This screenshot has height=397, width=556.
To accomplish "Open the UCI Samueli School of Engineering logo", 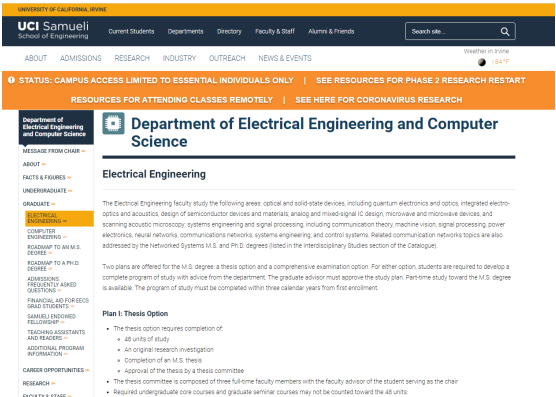I will (53, 30).
